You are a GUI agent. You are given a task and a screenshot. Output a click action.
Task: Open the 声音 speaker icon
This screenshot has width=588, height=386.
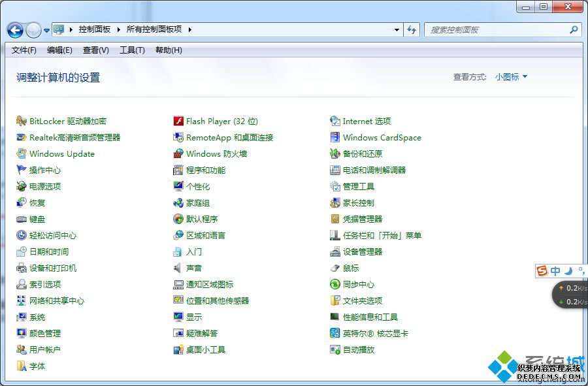178,268
